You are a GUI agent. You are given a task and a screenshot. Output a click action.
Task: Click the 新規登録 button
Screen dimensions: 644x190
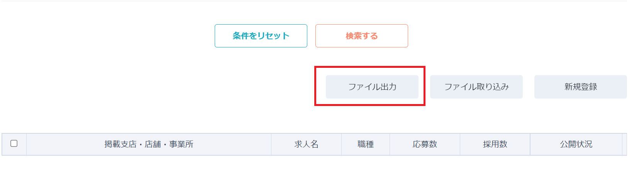[580, 87]
